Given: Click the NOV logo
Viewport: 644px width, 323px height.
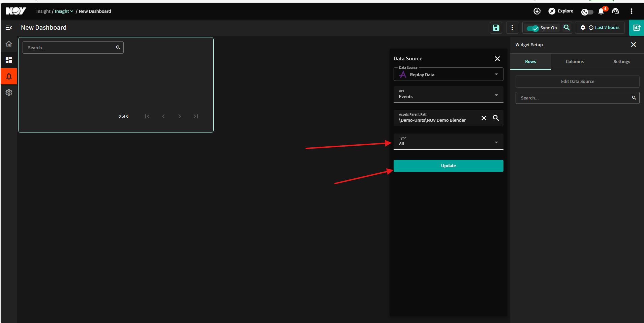Looking at the screenshot, I should 16,11.
